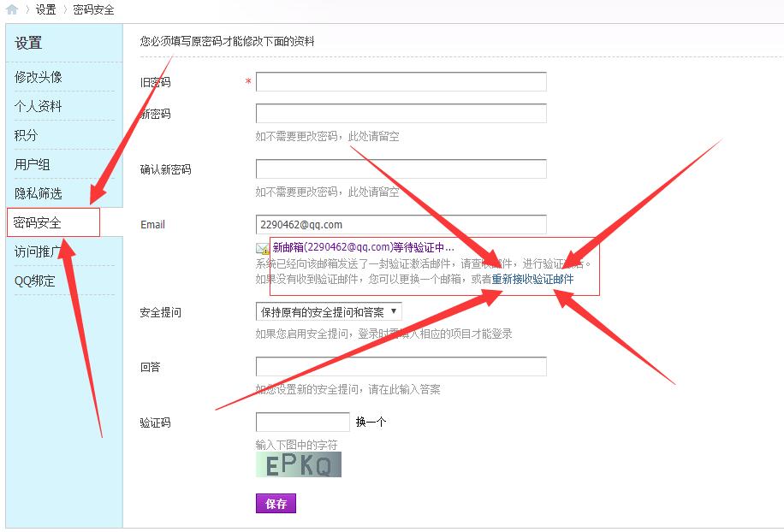Click 换一个 to refresh captcha
Screen dimensions: 784x532
[371, 423]
